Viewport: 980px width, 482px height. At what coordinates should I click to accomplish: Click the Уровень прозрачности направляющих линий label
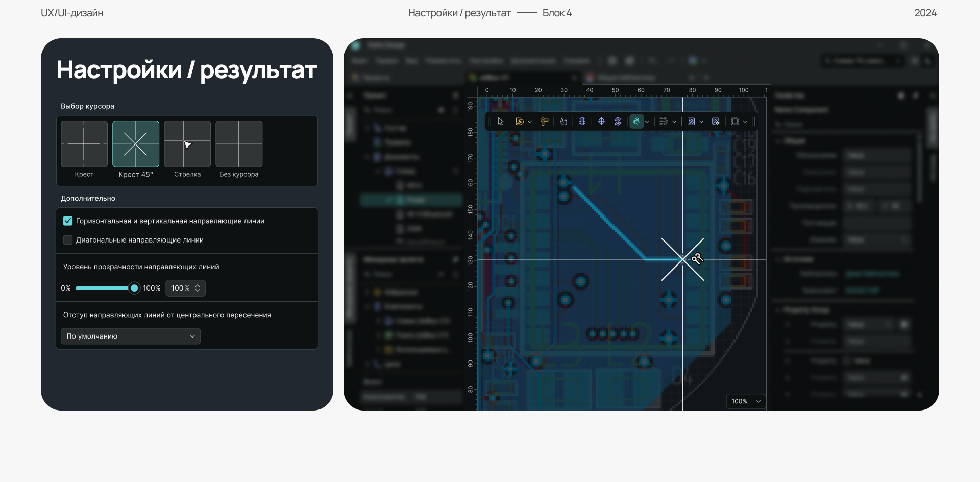coord(141,267)
